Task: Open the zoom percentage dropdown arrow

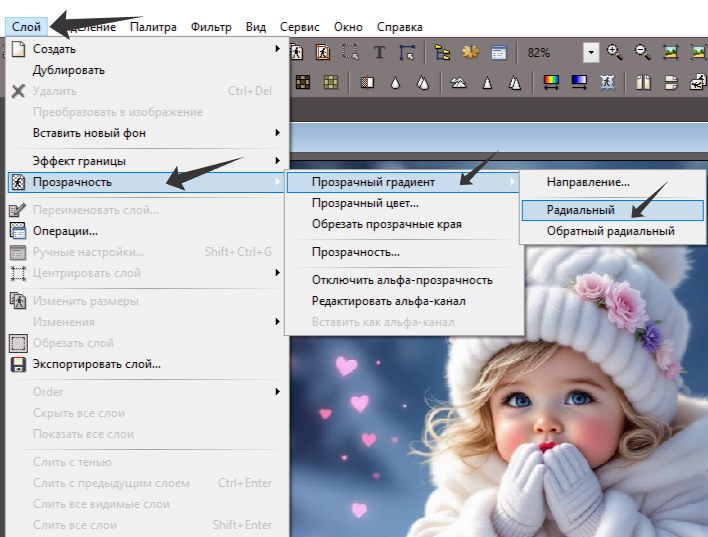Action: pos(591,52)
